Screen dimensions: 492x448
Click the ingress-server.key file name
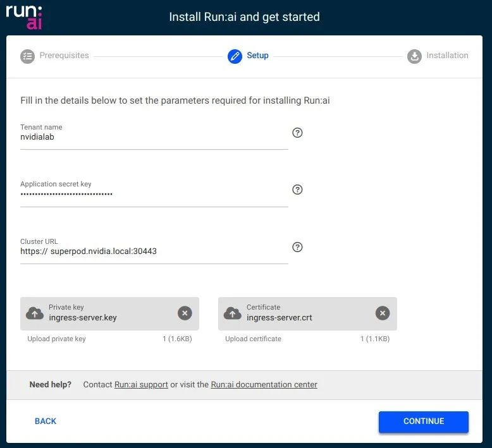click(x=83, y=318)
